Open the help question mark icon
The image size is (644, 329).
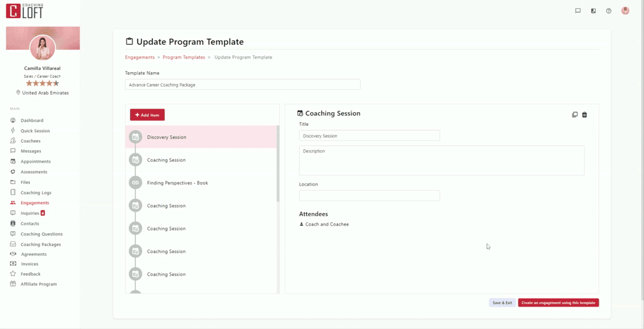point(609,11)
